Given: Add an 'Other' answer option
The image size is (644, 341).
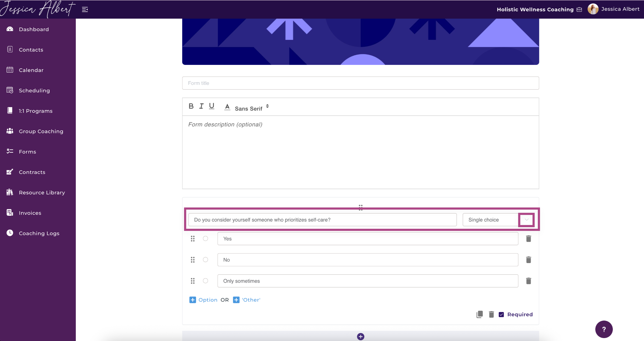Looking at the screenshot, I should (x=247, y=300).
